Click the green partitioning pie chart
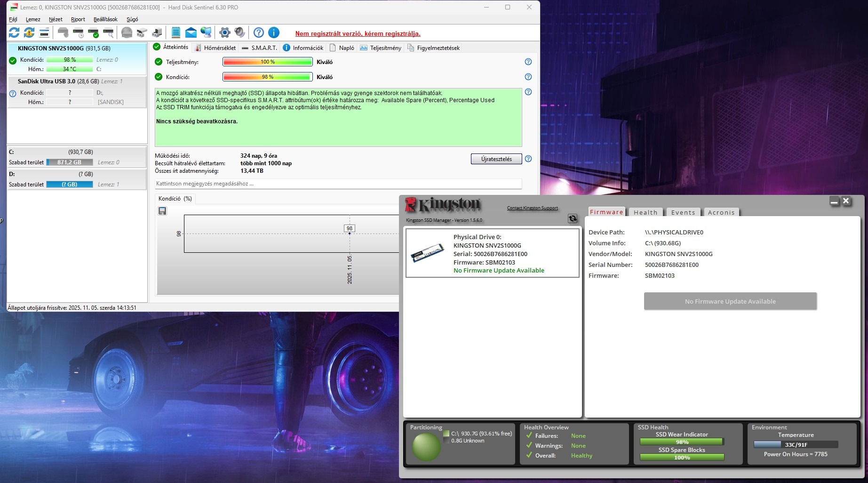The image size is (868, 483). (426, 447)
